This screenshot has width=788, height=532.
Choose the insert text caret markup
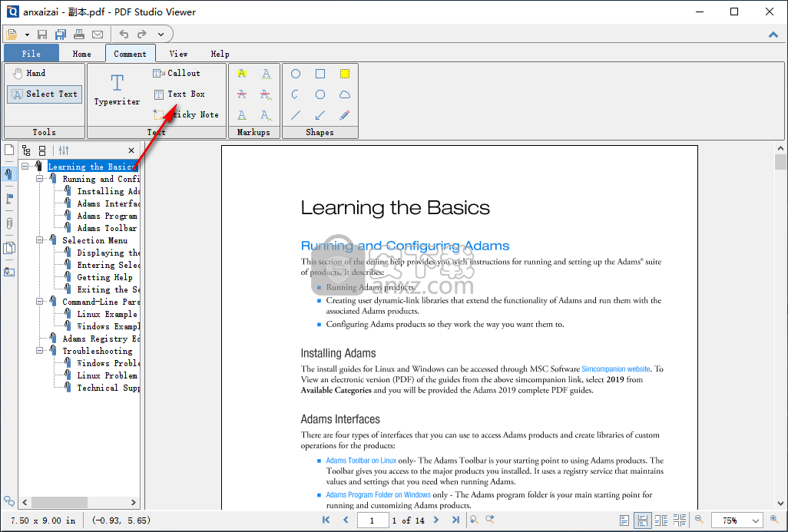click(266, 116)
